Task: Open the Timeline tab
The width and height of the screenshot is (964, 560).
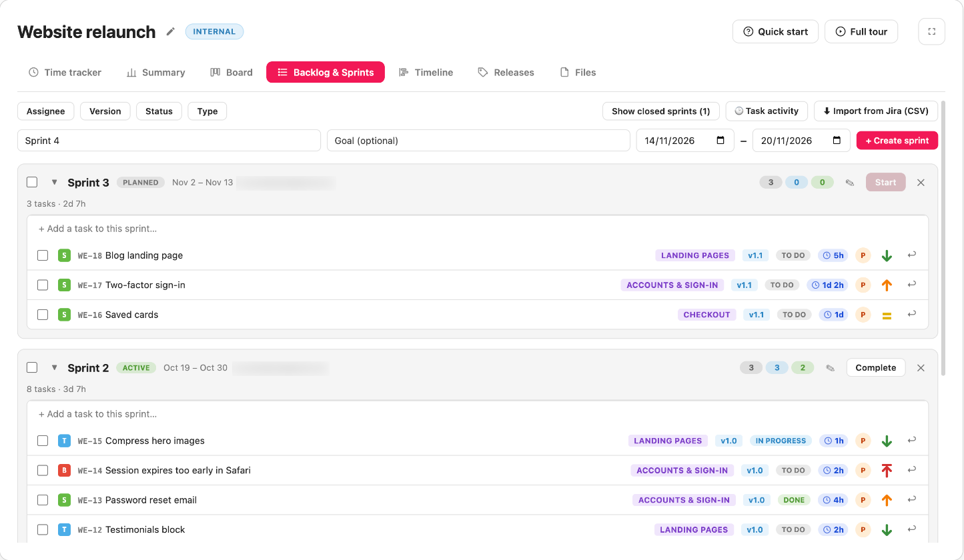Action: [x=426, y=72]
